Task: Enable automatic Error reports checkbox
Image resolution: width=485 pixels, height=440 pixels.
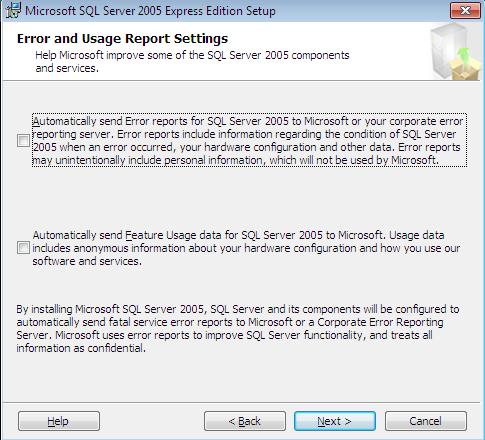Action: click(23, 141)
